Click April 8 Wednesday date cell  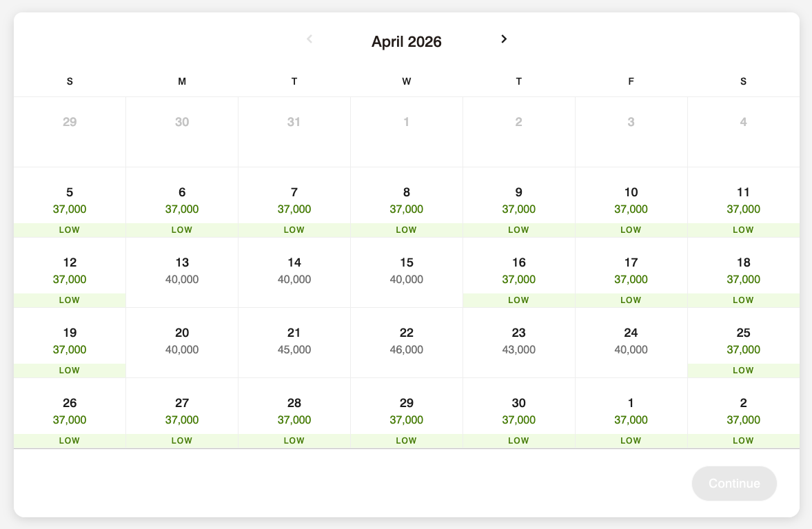[x=407, y=201]
